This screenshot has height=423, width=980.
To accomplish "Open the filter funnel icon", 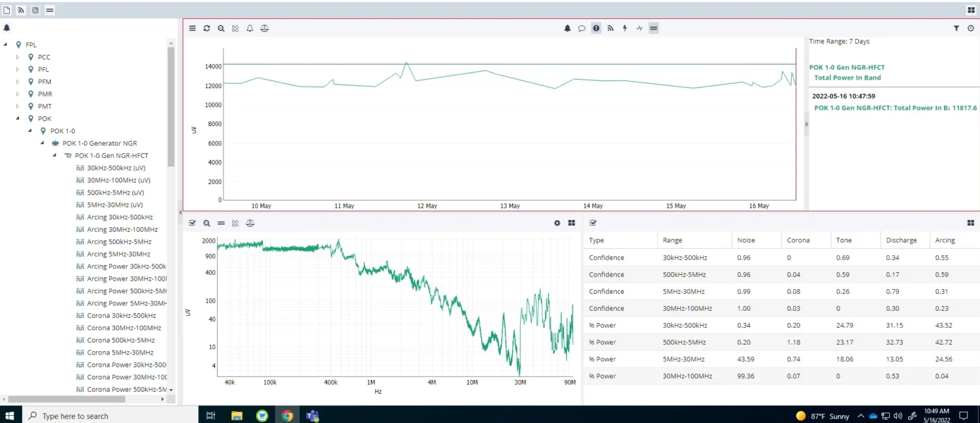I will coord(956,28).
